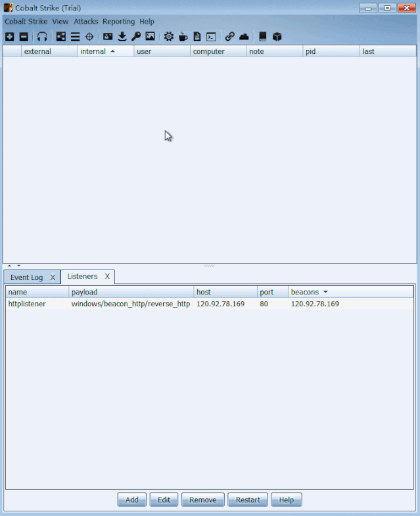
Task: Collapse top pane with the up arrow
Action: (x=10, y=266)
